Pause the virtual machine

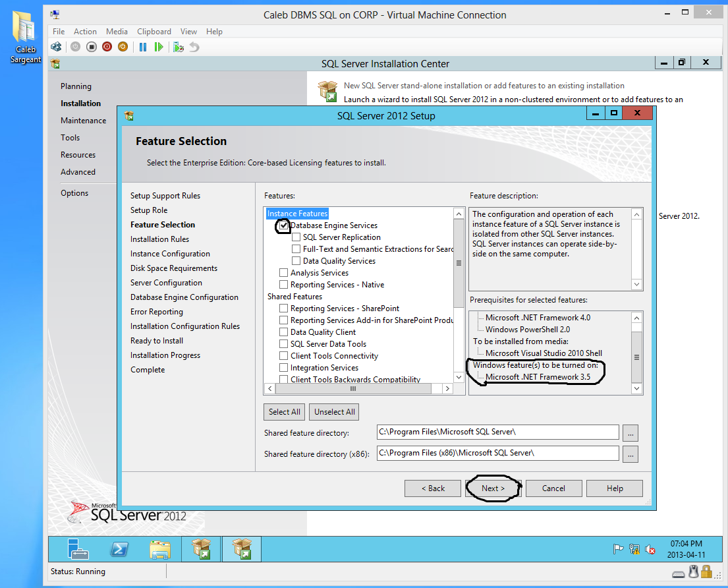pyautogui.click(x=143, y=47)
